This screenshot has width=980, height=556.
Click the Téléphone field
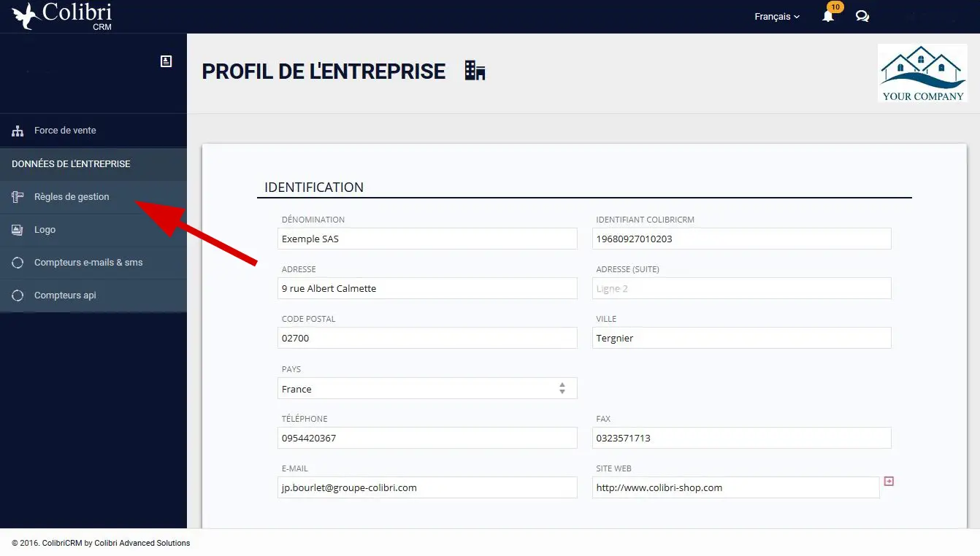(427, 438)
